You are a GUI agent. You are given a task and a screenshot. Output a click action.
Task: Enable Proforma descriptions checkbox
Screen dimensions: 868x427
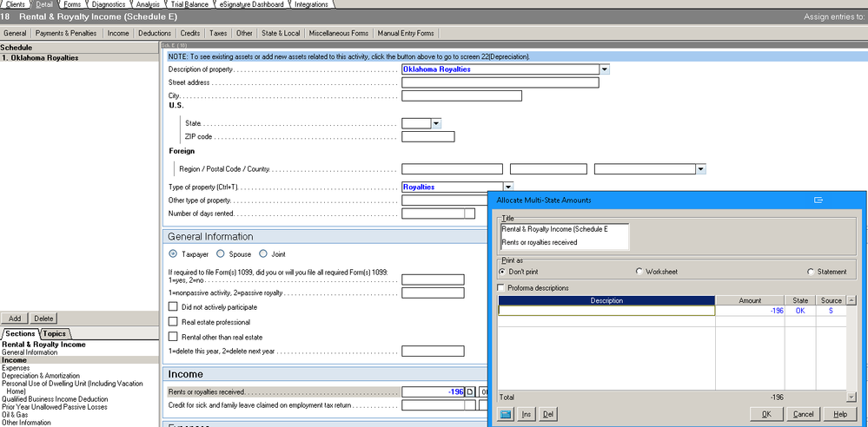(x=501, y=287)
